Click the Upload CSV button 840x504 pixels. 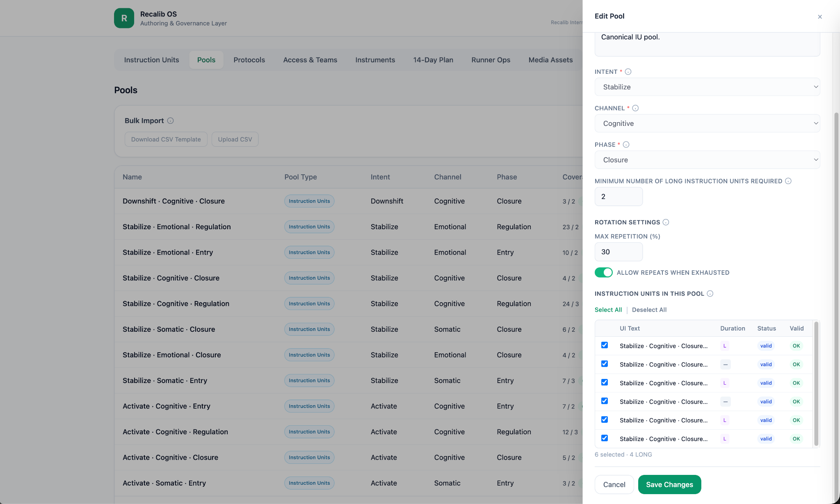(235, 139)
